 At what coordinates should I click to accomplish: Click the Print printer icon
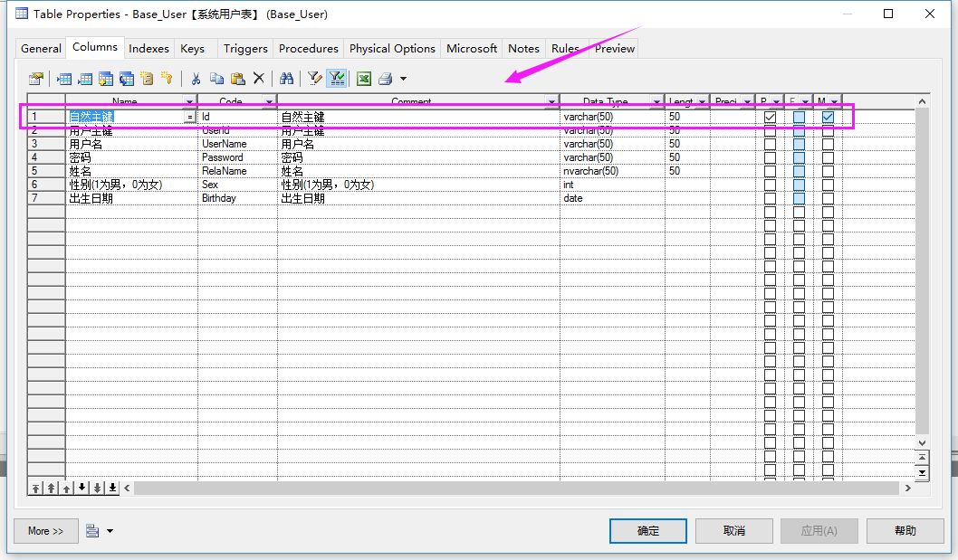[x=385, y=78]
